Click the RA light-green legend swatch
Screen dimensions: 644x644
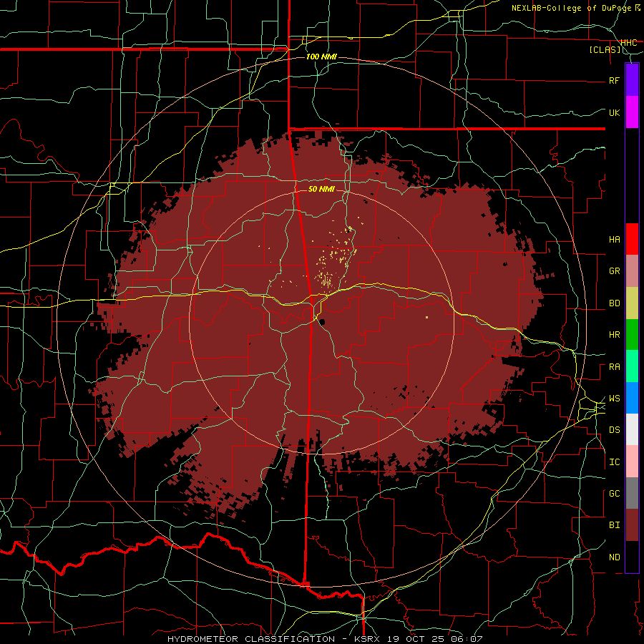click(x=632, y=366)
